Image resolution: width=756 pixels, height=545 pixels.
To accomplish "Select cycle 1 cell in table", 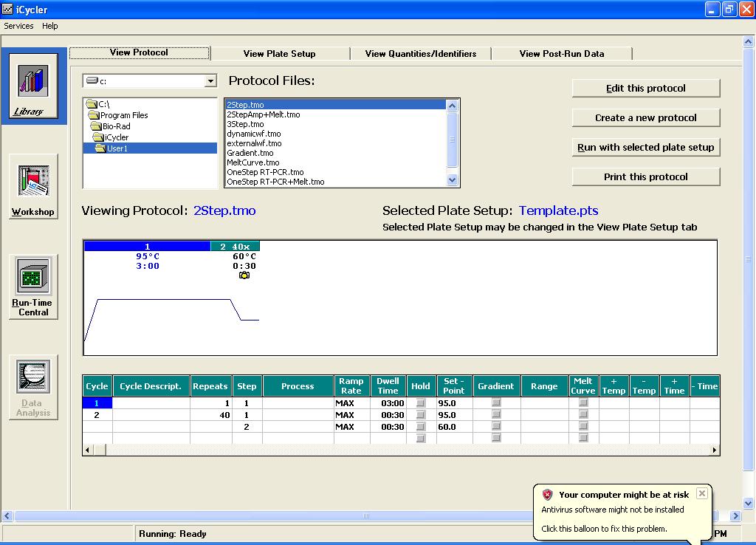I will (x=97, y=402).
